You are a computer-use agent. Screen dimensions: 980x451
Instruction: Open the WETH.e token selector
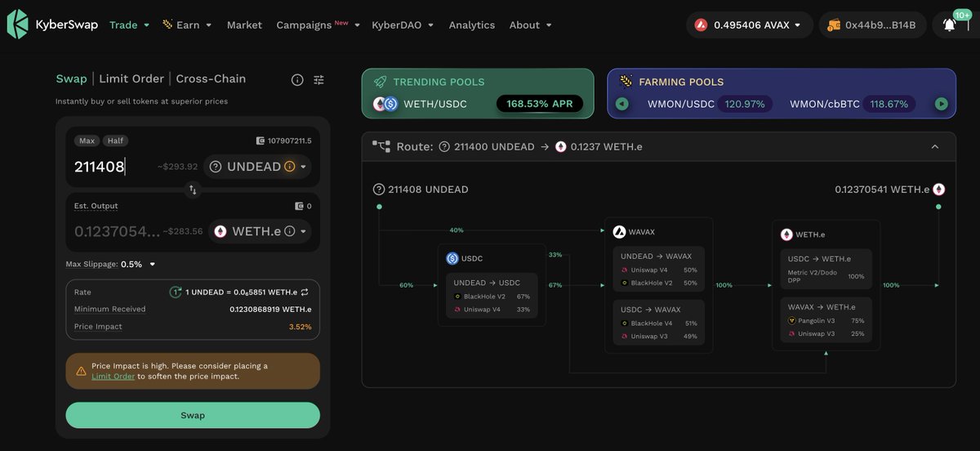[260, 231]
